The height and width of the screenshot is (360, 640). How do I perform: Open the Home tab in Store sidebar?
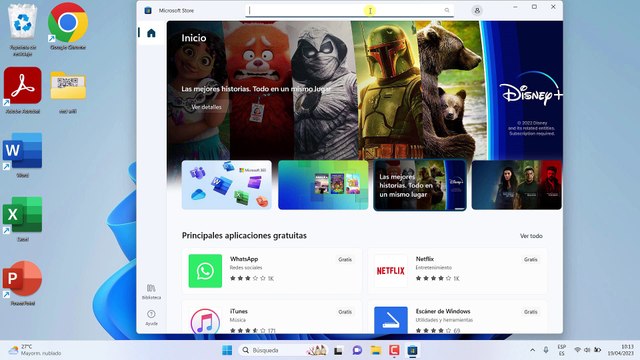151,33
